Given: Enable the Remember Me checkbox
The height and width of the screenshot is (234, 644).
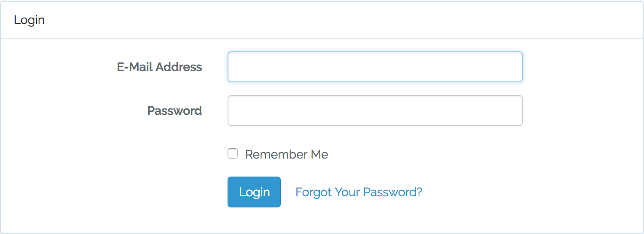Looking at the screenshot, I should [x=233, y=154].
